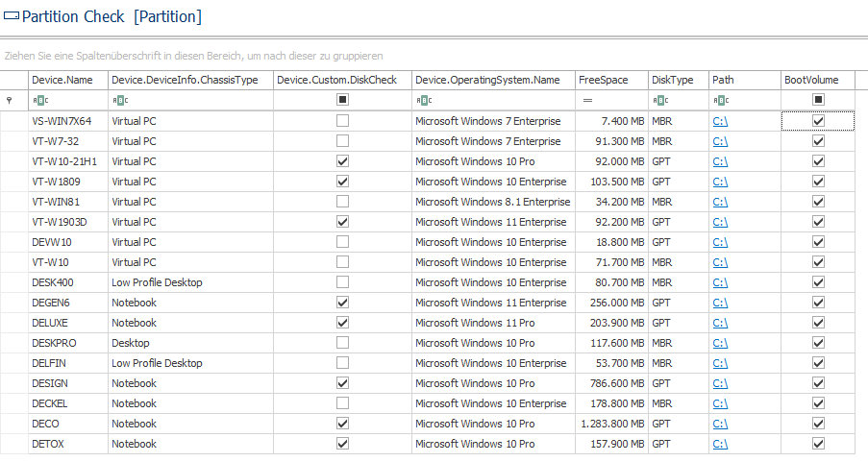Click the group-by panel drop area
Image resolution: width=868 pixels, height=462 pixels.
[434, 56]
